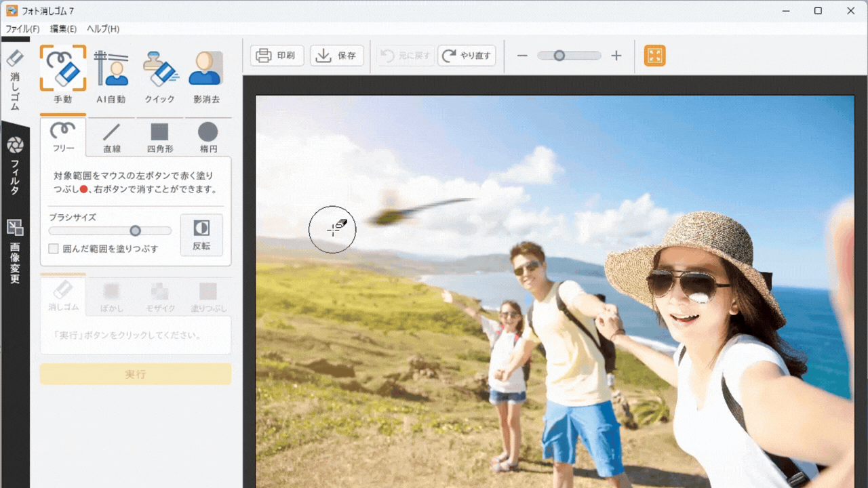Screen dimensions: 868x488
Task: Click the orange fit-to-screen icon
Action: point(654,56)
